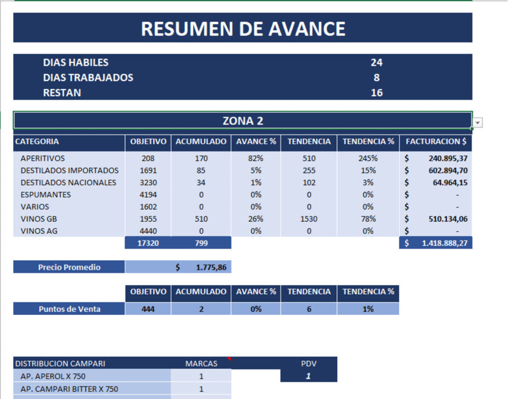Select APERITIVOS avance 82%
This screenshot has width=532, height=399.
coord(256,158)
